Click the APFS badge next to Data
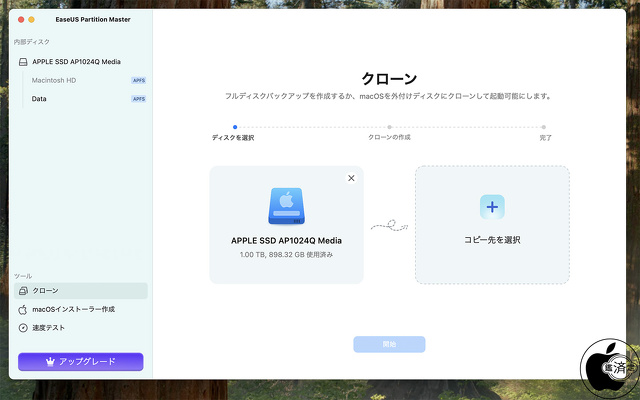 [x=139, y=99]
